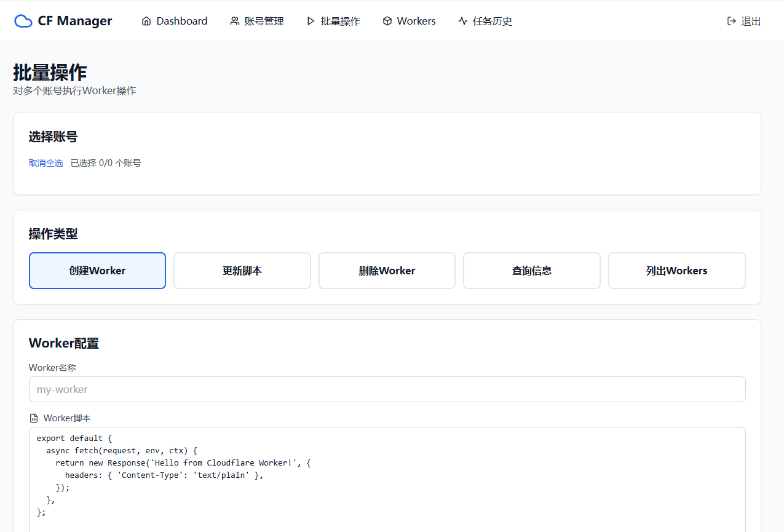Screen dimensions: 784x532
Task: Open 任务历史 in the navigation
Action: click(x=485, y=21)
